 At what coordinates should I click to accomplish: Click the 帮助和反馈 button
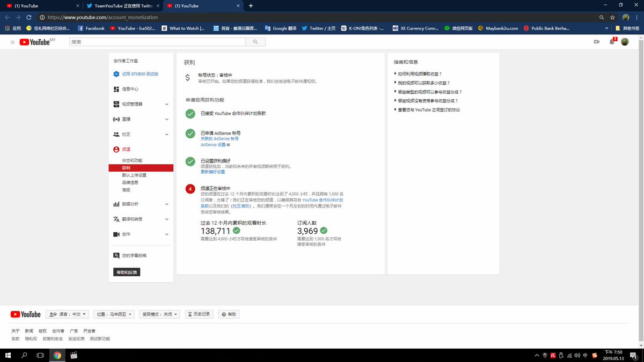(127, 272)
